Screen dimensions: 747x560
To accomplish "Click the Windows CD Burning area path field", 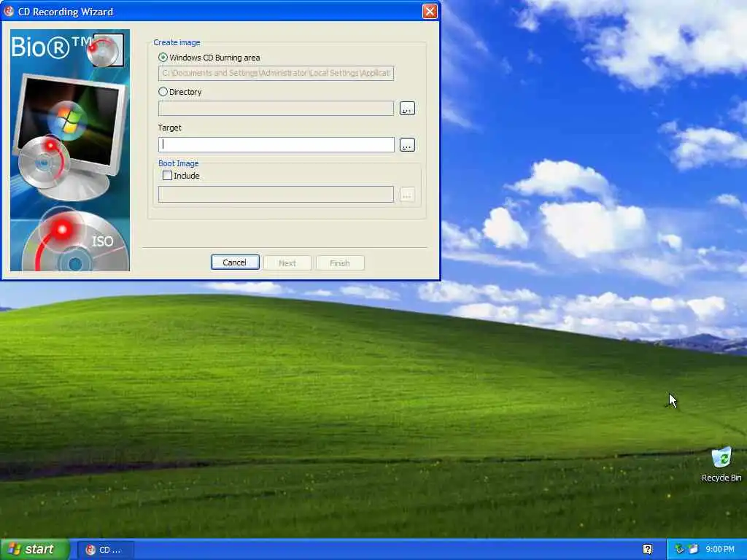I will tap(276, 74).
